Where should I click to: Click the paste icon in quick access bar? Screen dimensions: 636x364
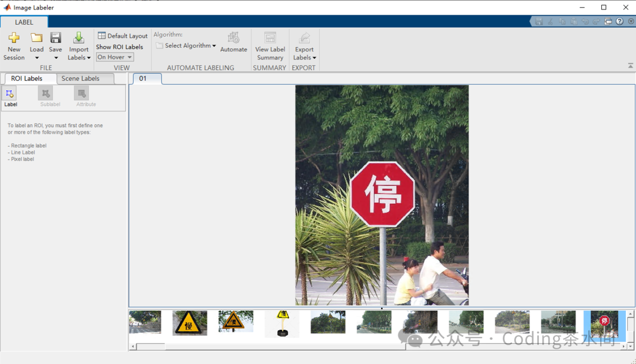[574, 22]
